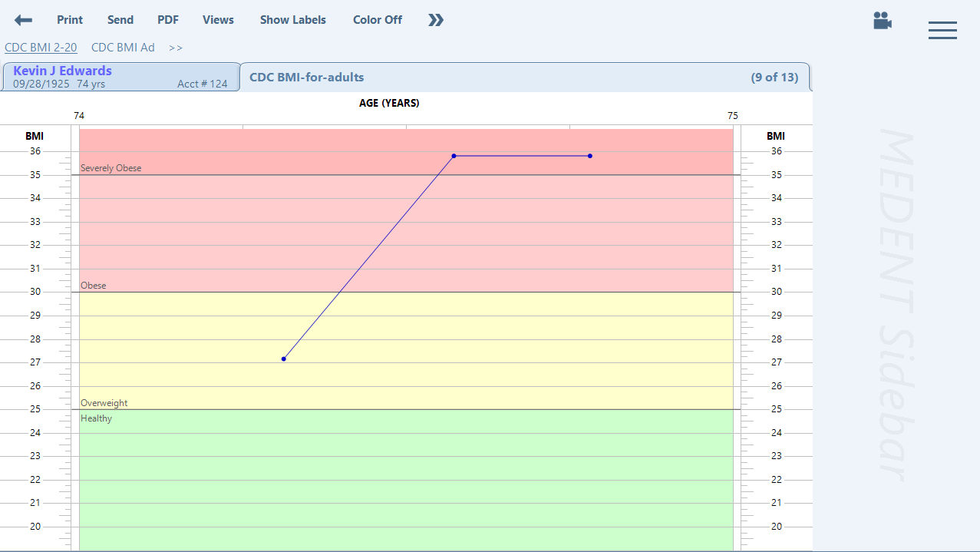Click the last BMI data point on chart

point(590,156)
